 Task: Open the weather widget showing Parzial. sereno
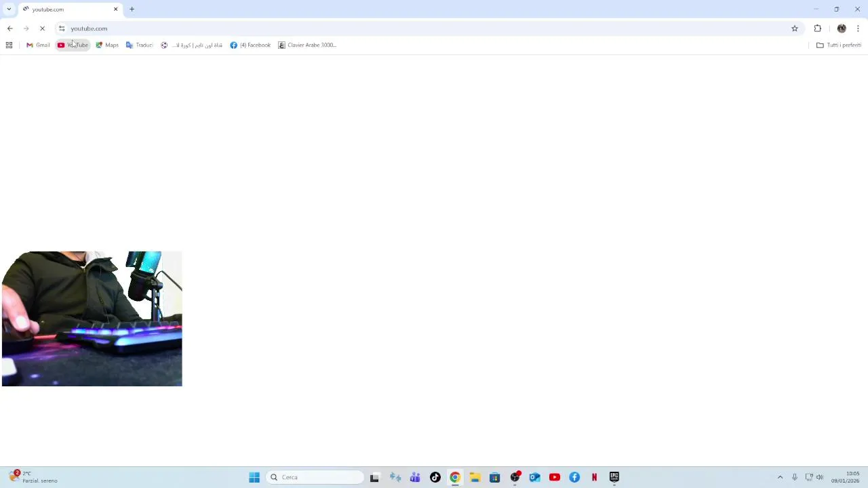point(33,477)
